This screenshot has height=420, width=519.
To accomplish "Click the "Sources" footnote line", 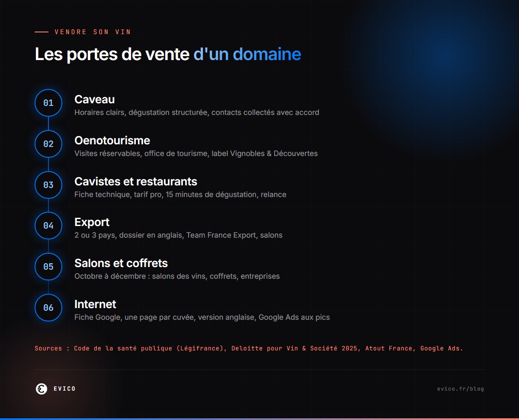I will click(249, 348).
